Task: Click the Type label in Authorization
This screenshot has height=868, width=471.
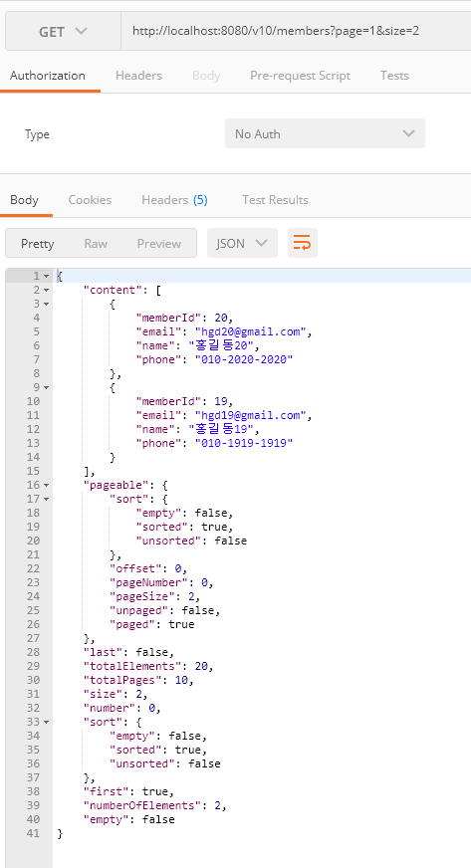Action: pyautogui.click(x=37, y=134)
